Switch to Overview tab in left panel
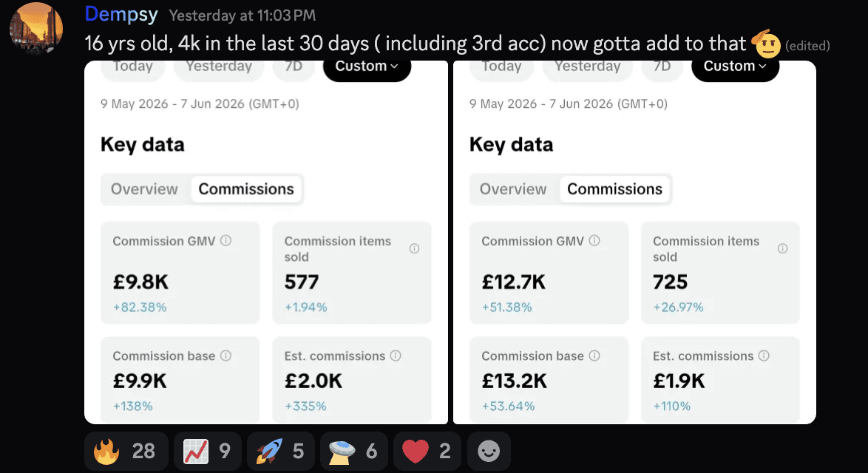Image resolution: width=868 pixels, height=473 pixels. (144, 189)
